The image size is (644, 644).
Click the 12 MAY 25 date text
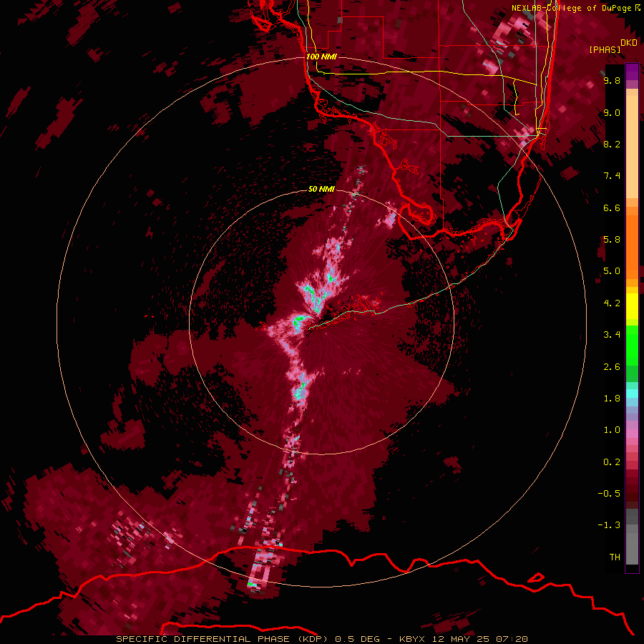[461, 639]
